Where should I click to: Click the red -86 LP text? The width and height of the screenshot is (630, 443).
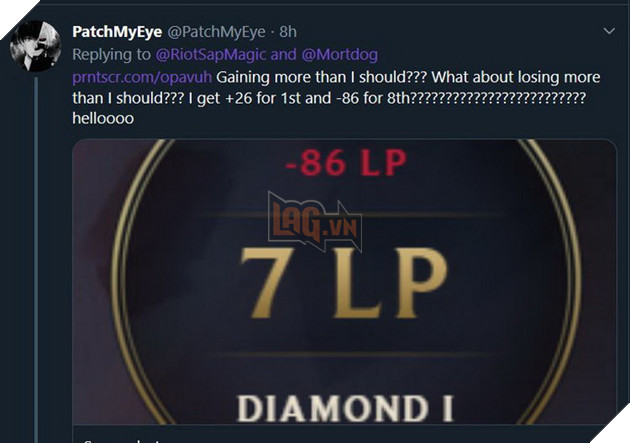coord(346,163)
